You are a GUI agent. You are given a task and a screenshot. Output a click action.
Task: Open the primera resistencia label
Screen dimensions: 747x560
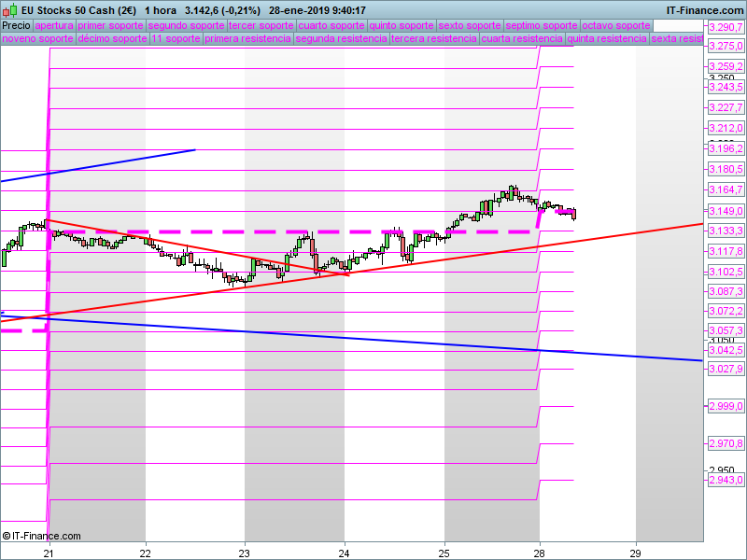(x=247, y=38)
